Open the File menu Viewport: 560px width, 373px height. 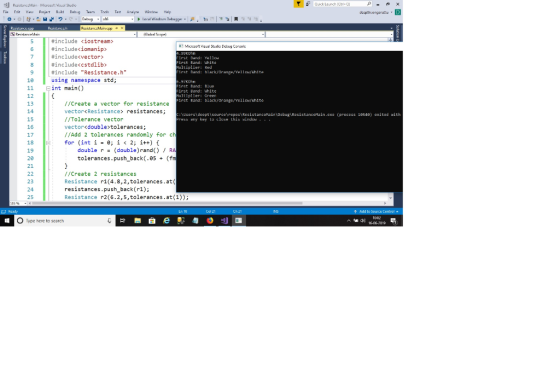pyautogui.click(x=5, y=12)
